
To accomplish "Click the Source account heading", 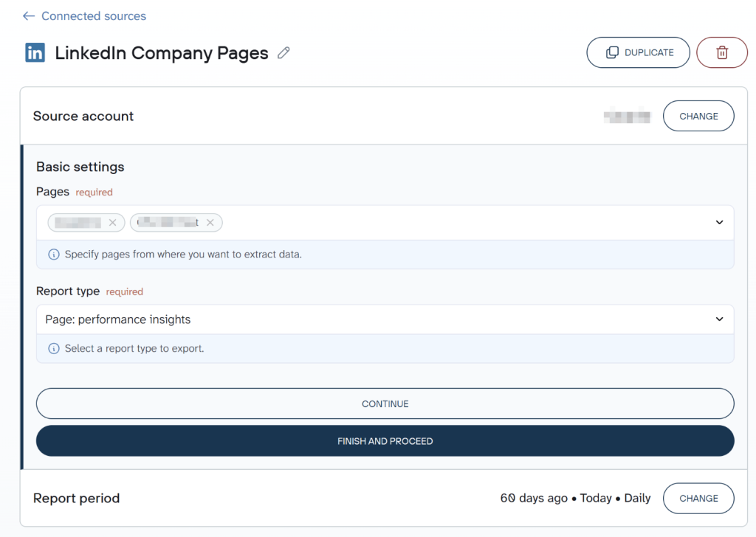I will [83, 116].
